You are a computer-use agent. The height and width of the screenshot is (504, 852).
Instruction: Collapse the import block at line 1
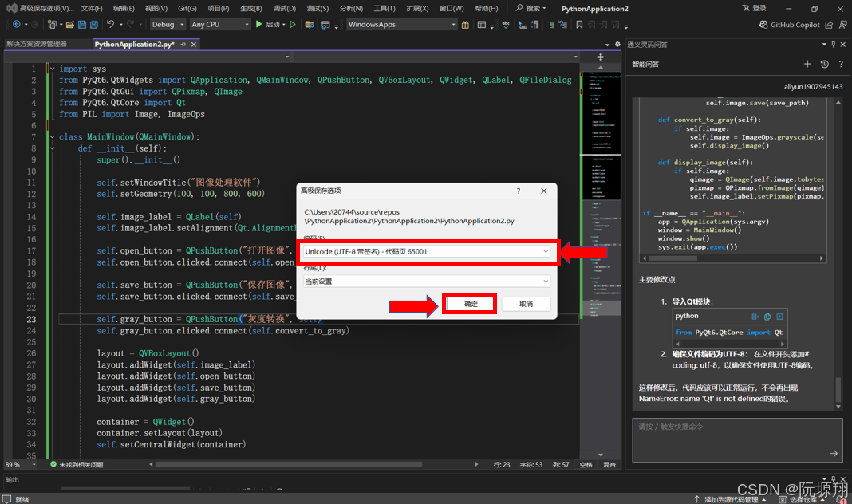click(x=52, y=69)
